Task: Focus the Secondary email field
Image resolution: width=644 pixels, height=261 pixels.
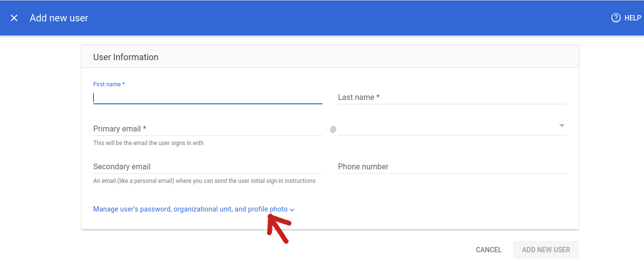Action: coord(208,167)
